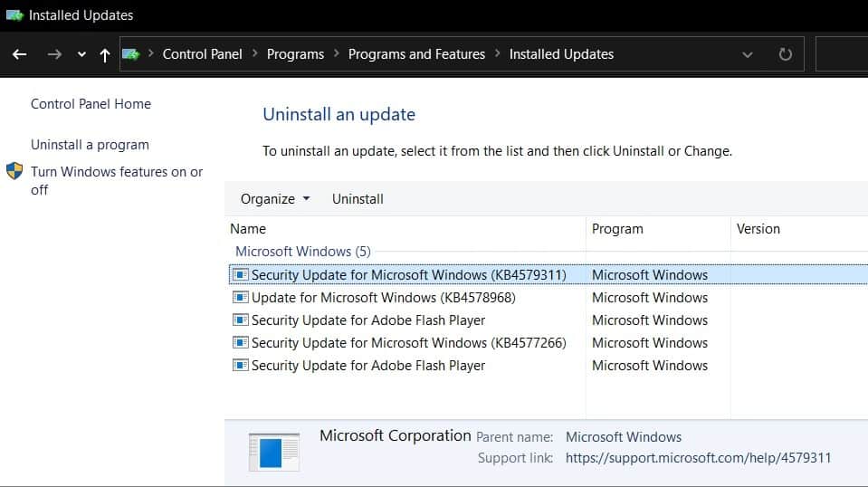Click the up one level arrow
Screen dimensions: 868x487
point(105,54)
